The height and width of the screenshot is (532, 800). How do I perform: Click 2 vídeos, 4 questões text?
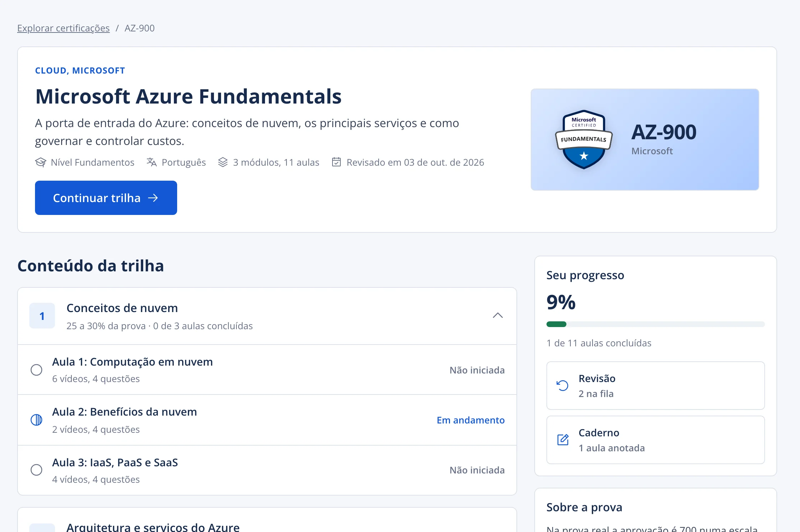click(96, 429)
